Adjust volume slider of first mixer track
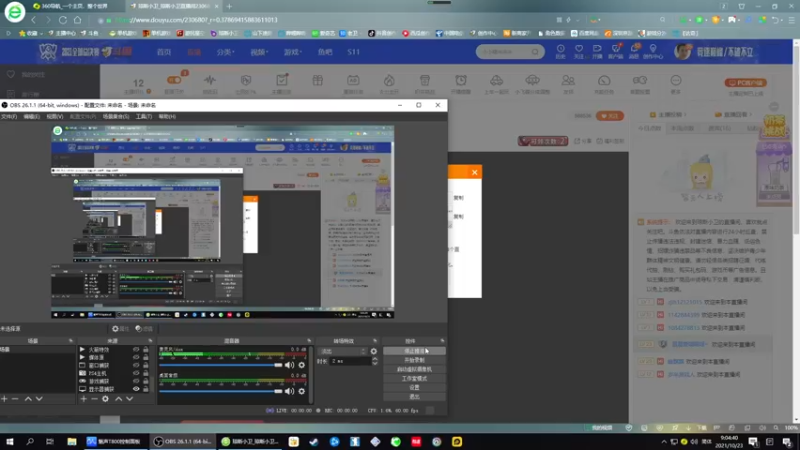800x450 pixels. pos(220,365)
